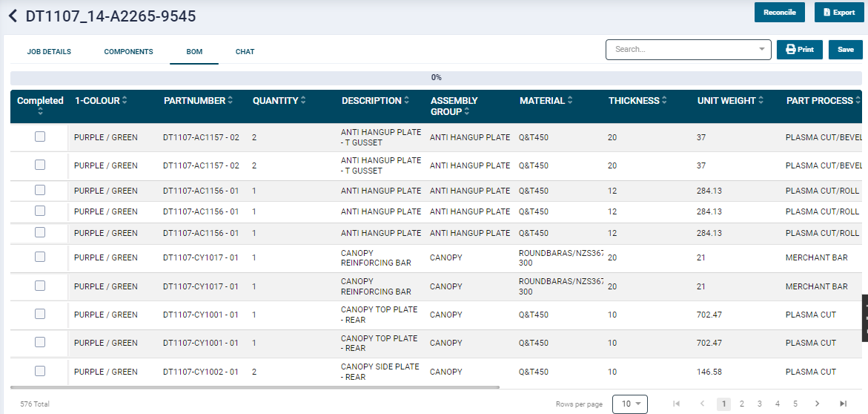Open the CHAT tab
The width and height of the screenshot is (868, 414).
click(245, 52)
